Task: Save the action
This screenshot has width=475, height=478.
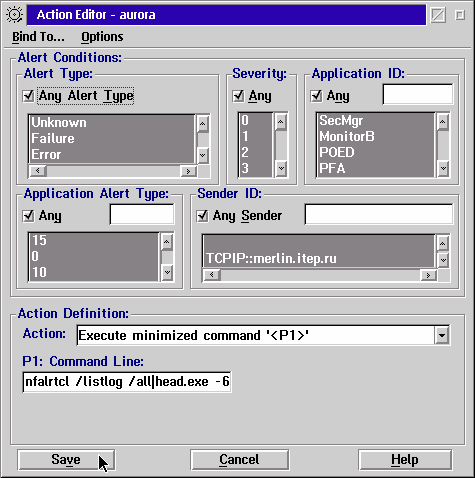Action: (66, 460)
